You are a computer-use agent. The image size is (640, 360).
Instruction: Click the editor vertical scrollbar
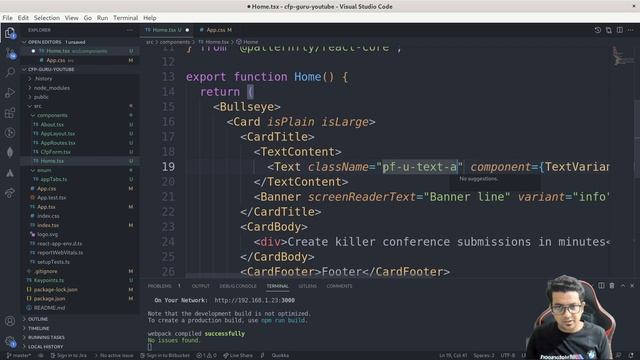(x=637, y=139)
